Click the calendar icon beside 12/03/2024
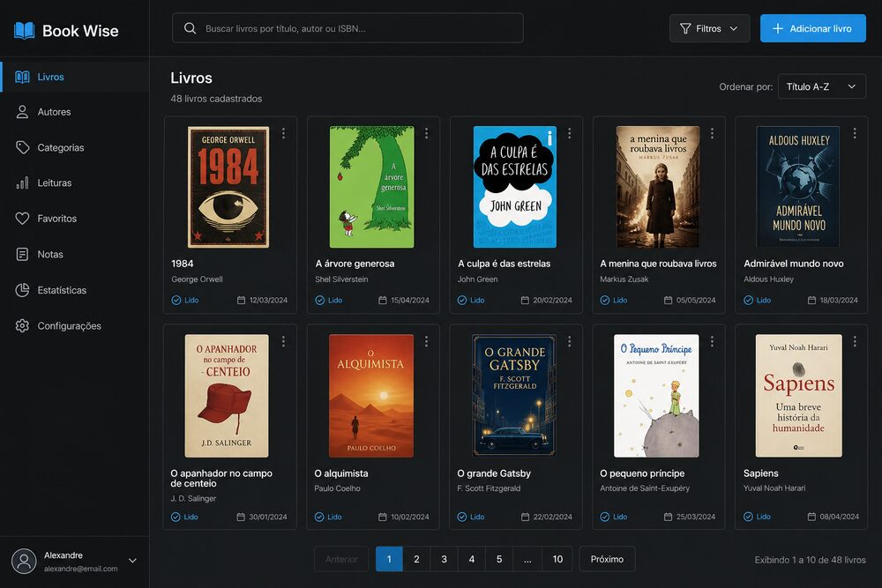Screen dimensions: 882x588 tap(242, 301)
